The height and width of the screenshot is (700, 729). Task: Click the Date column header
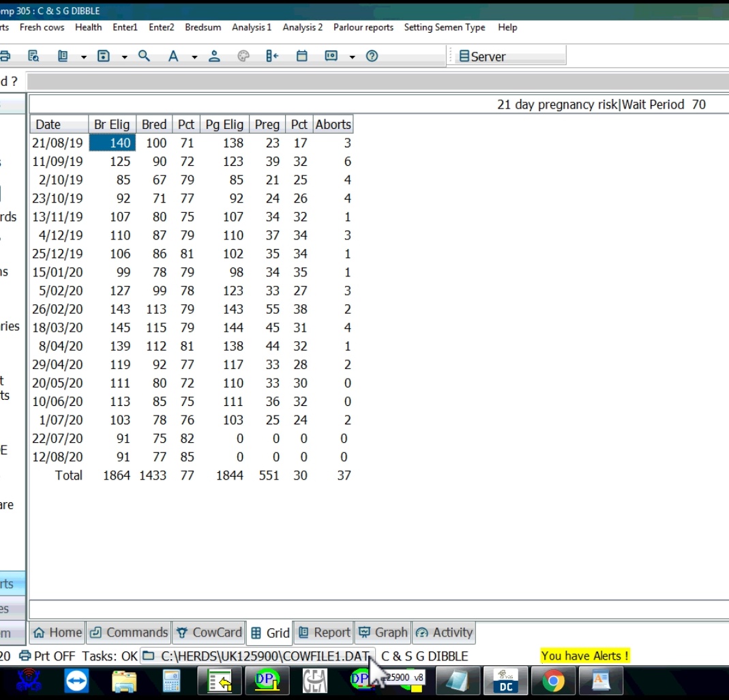(x=59, y=125)
